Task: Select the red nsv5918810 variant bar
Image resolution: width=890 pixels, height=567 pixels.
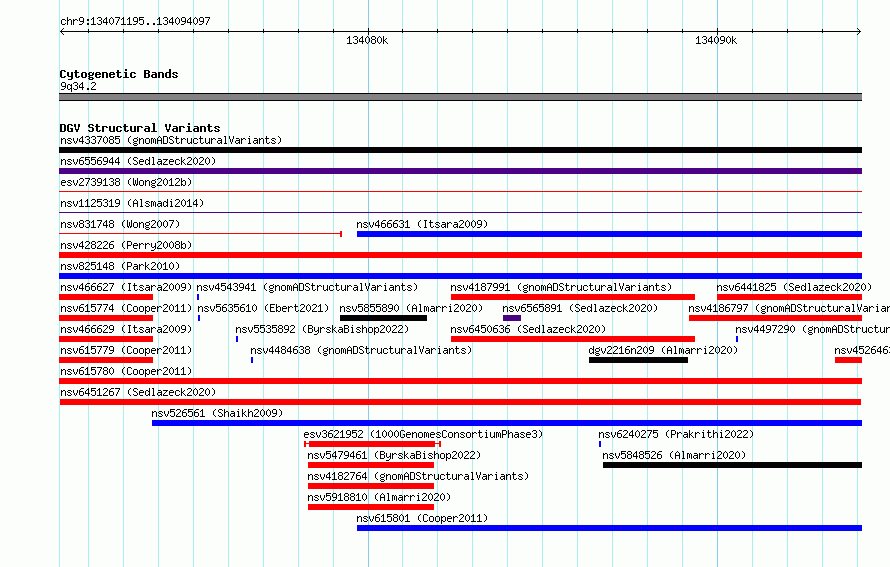Action: coord(371,507)
